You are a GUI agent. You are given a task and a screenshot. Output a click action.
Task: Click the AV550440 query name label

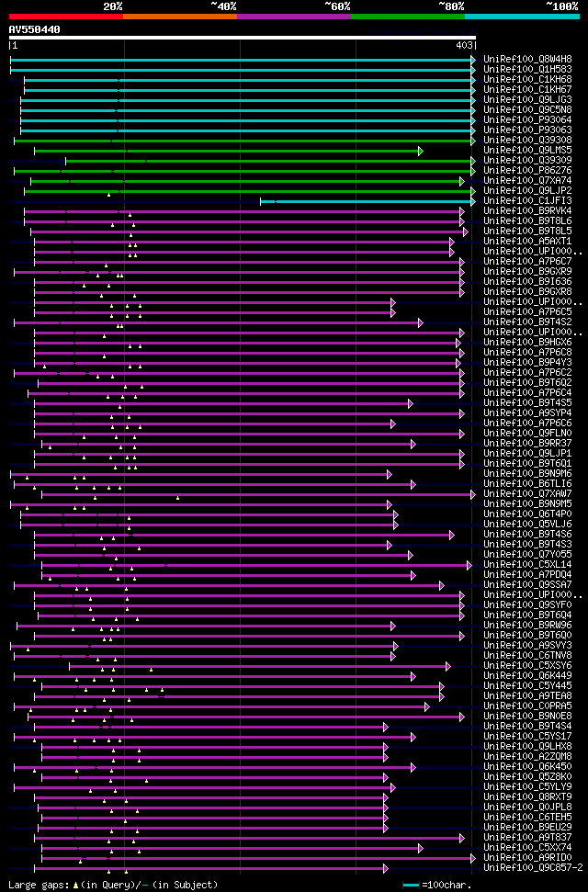35,29
